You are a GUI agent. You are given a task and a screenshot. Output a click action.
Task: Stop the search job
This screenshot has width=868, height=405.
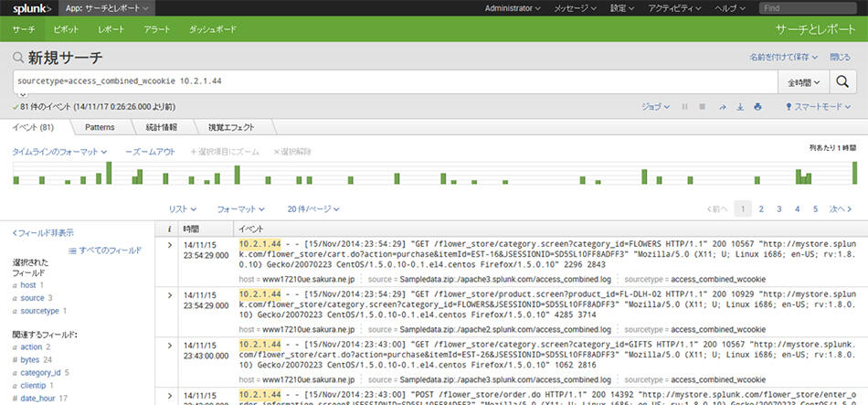(704, 107)
